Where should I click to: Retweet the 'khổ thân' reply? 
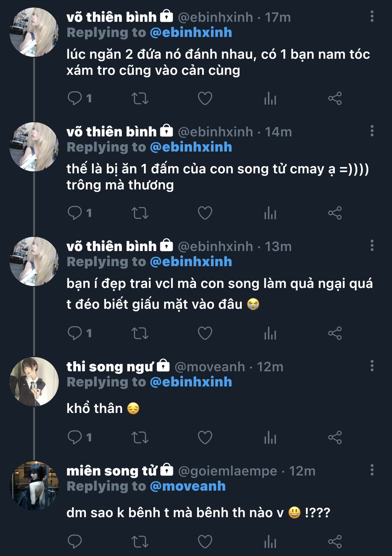tap(140, 438)
